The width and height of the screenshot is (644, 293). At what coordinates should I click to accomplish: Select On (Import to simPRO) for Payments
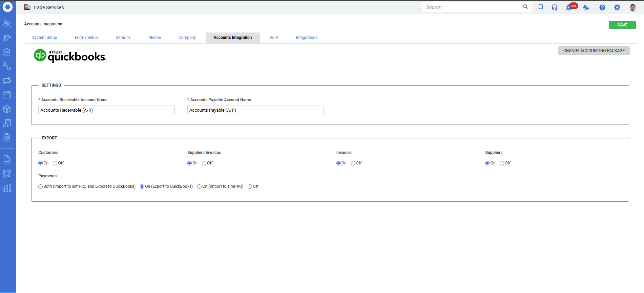(x=200, y=187)
